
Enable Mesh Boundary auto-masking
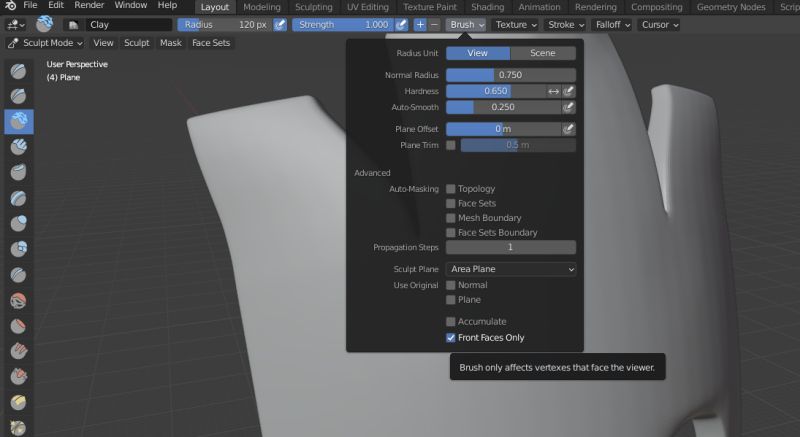[x=451, y=218]
